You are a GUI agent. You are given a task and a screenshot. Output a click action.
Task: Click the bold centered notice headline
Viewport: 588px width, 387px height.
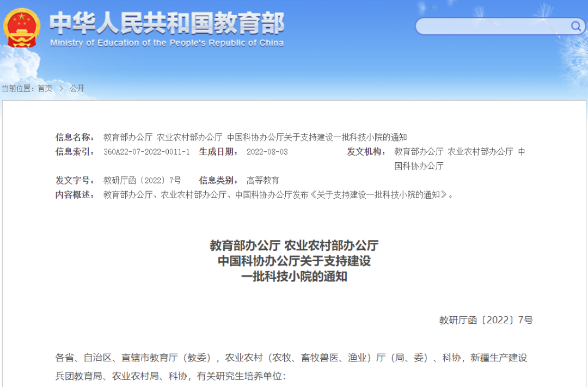[294, 261]
